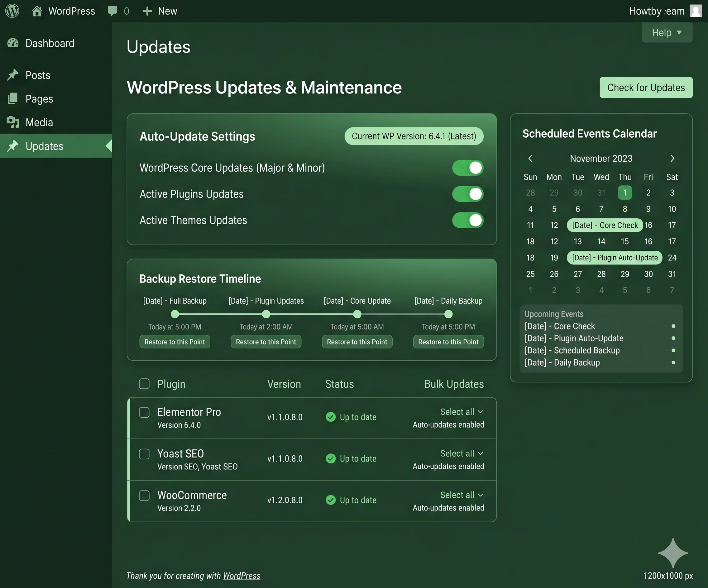Click the Yoast SEO plugin name
708x588 pixels.
180,453
